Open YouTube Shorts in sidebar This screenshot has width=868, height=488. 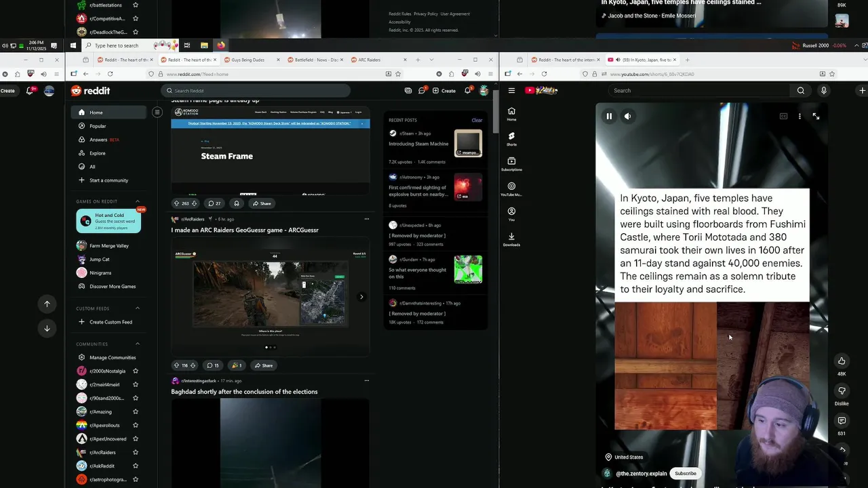coord(511,139)
